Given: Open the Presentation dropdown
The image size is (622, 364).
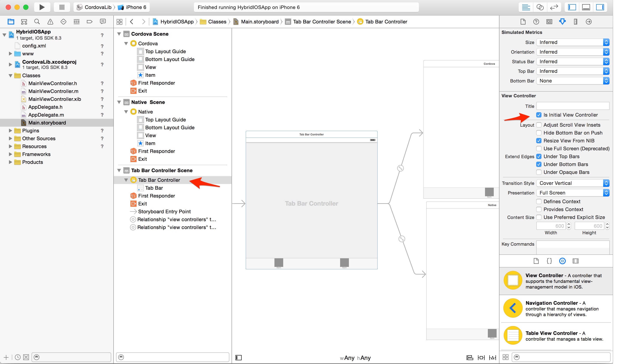Looking at the screenshot, I should (x=573, y=193).
